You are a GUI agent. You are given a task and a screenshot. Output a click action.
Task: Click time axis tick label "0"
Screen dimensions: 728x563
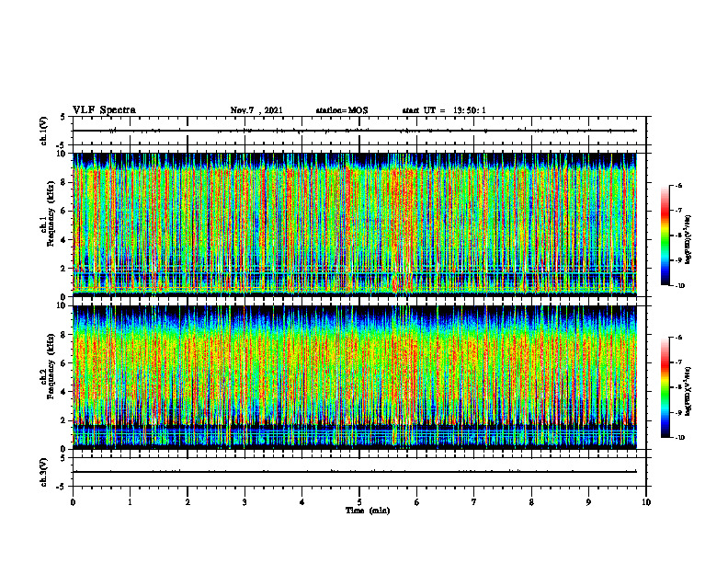73,502
